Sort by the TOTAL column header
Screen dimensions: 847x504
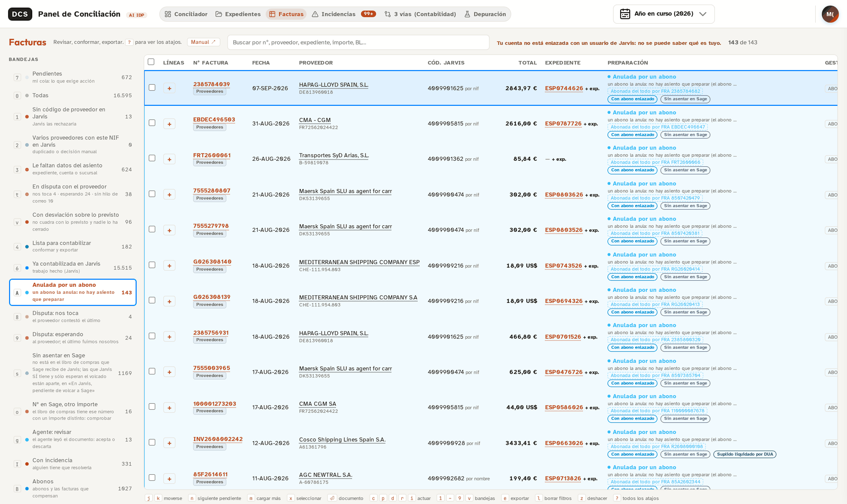point(527,62)
